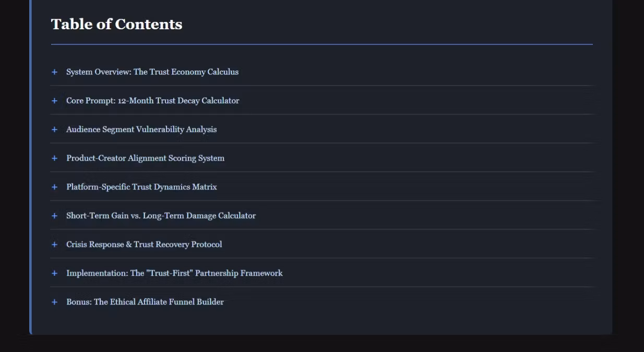The width and height of the screenshot is (644, 352).
Task: Go to "Product-Creator Alignment Scoring System" text
Action: click(x=145, y=158)
